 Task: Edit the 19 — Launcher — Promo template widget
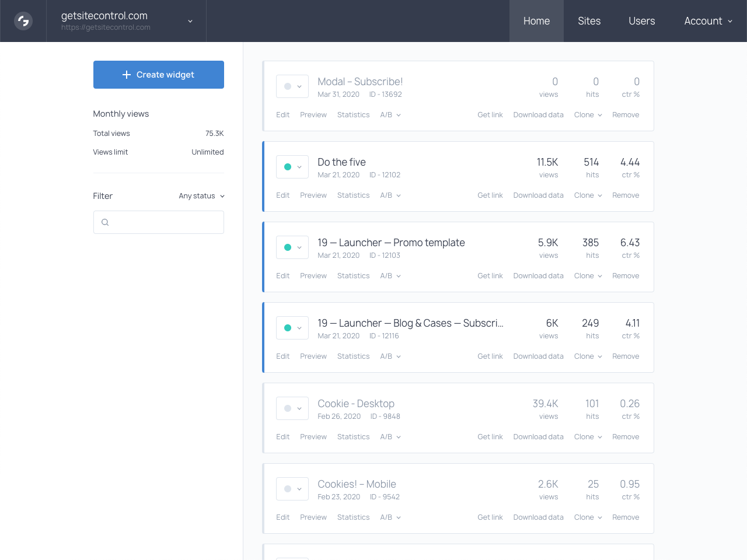(x=282, y=276)
